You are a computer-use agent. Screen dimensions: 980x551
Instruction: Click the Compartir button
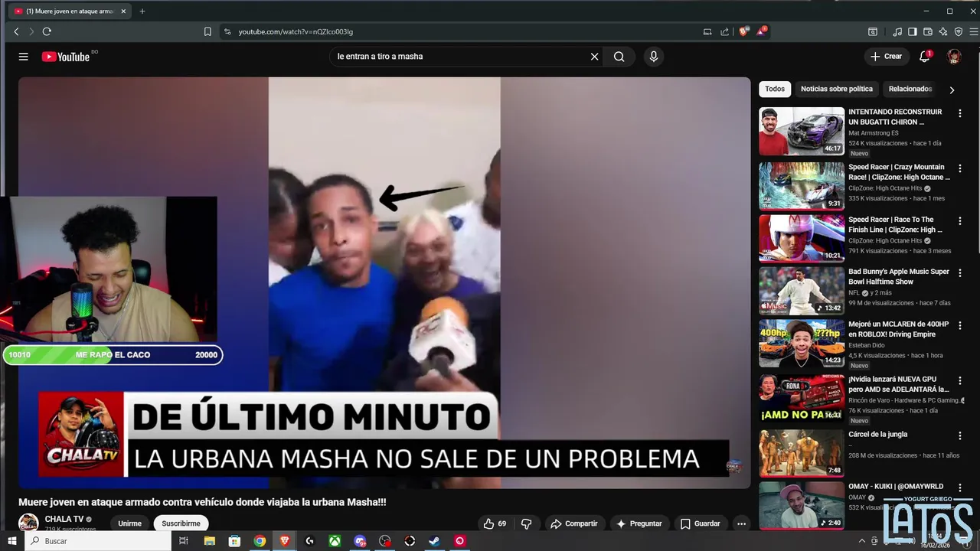[x=573, y=523]
